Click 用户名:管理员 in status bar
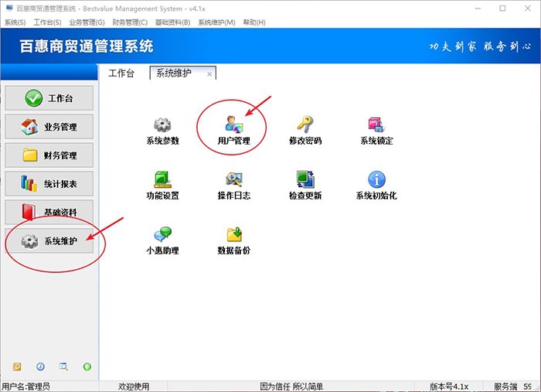Image resolution: width=541 pixels, height=392 pixels. tap(26, 387)
